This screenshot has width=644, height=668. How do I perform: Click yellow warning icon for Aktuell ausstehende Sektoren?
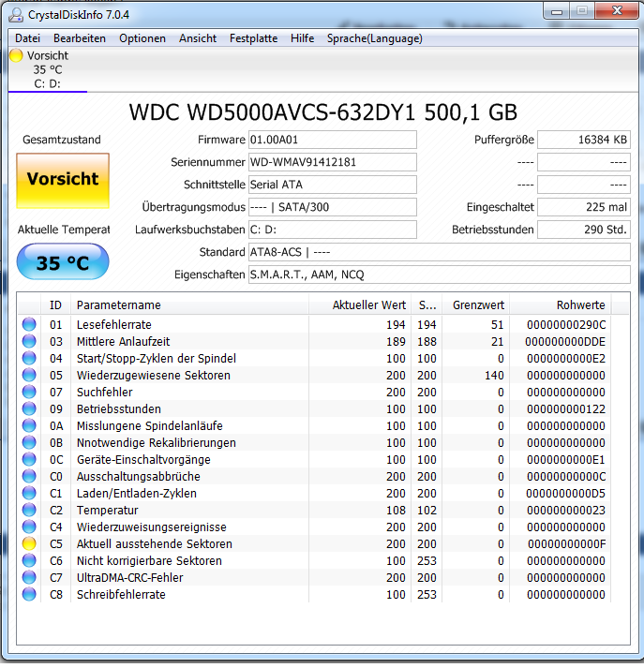click(29, 543)
